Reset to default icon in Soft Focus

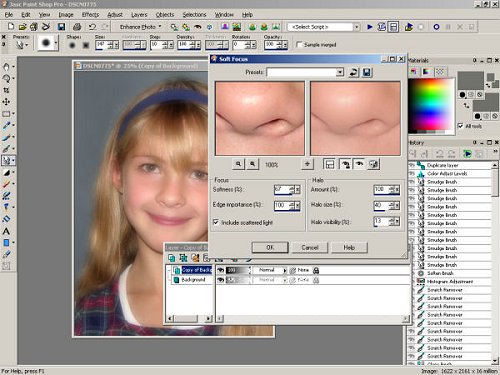click(x=353, y=72)
